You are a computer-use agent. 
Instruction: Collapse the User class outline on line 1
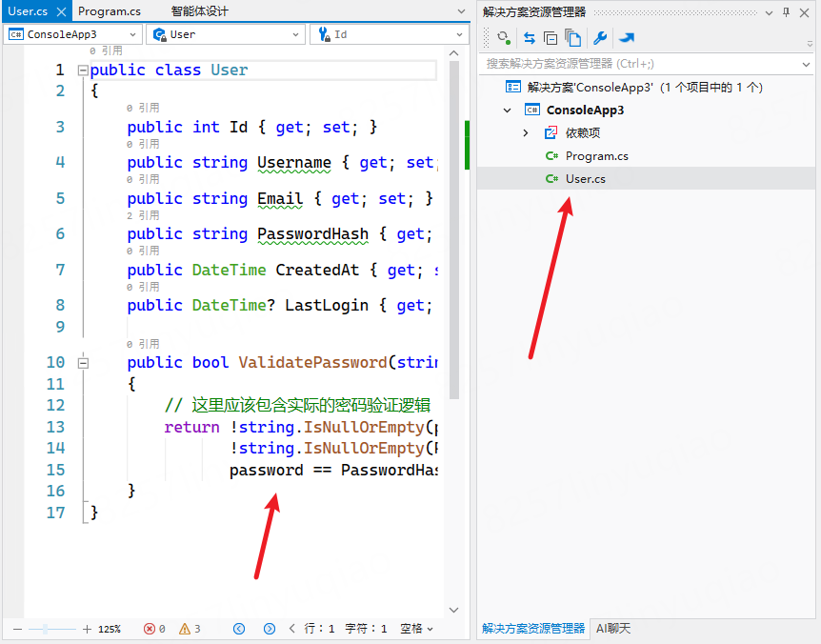(x=83, y=70)
